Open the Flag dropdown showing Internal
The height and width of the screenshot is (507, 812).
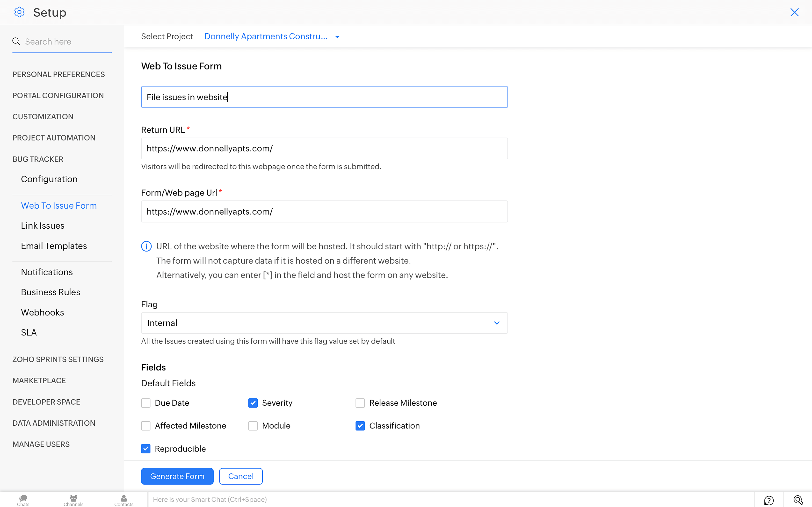[x=324, y=323]
